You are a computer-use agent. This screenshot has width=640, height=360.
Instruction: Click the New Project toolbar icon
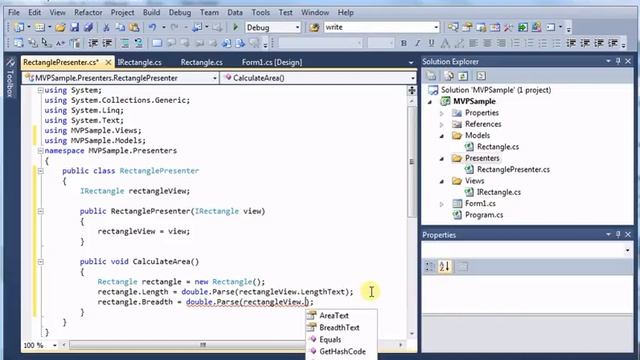point(19,27)
